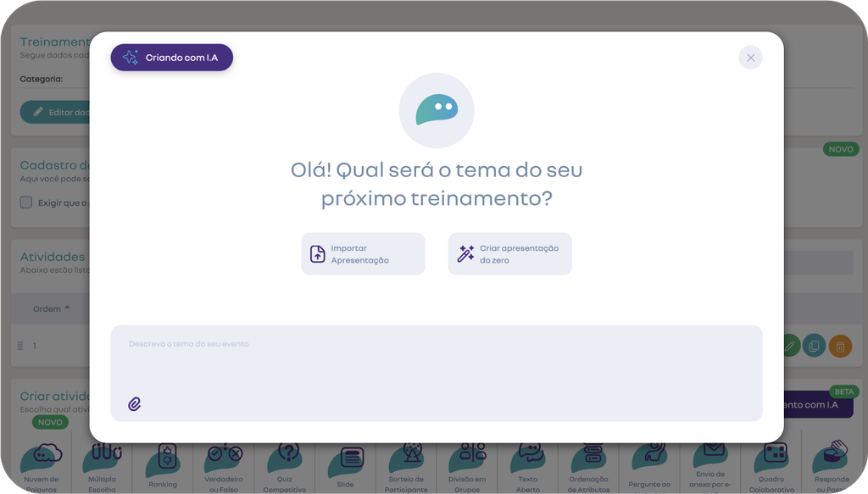Select the Quadro Colaborativo activity

point(771,467)
